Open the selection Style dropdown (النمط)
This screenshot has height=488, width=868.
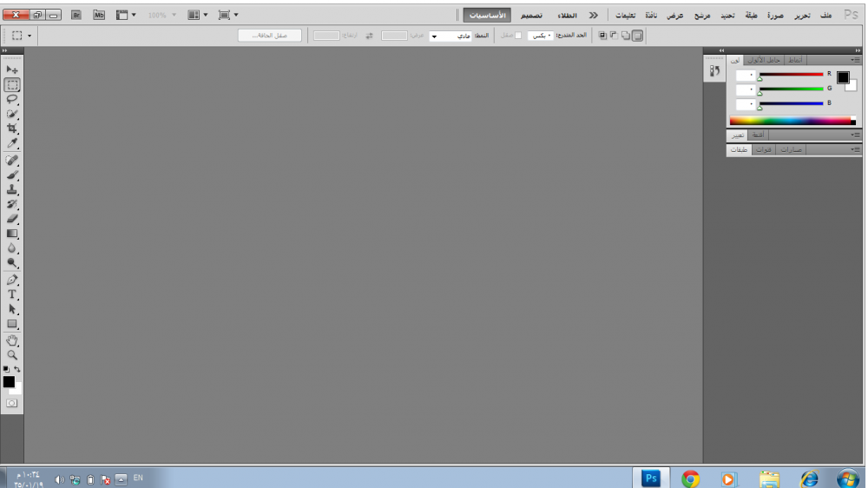pos(448,36)
